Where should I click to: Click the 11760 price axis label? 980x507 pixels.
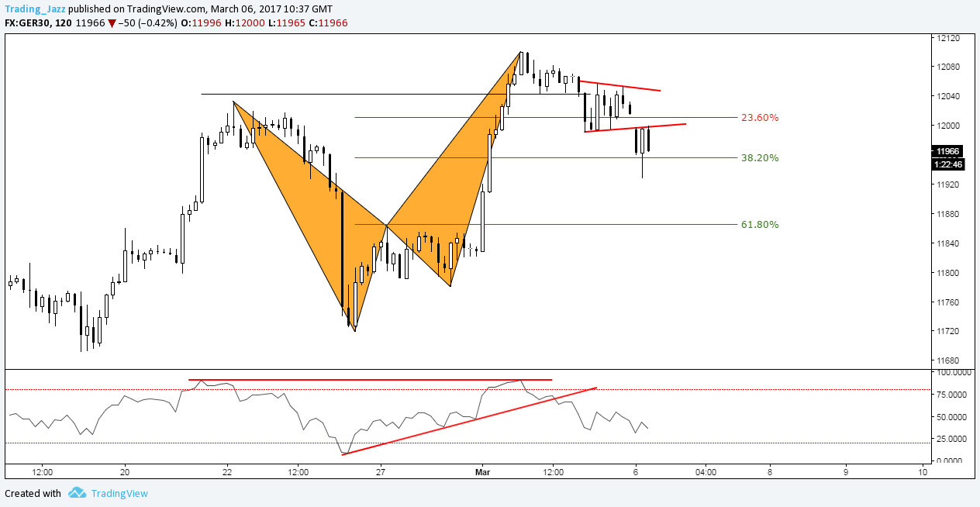[x=949, y=302]
